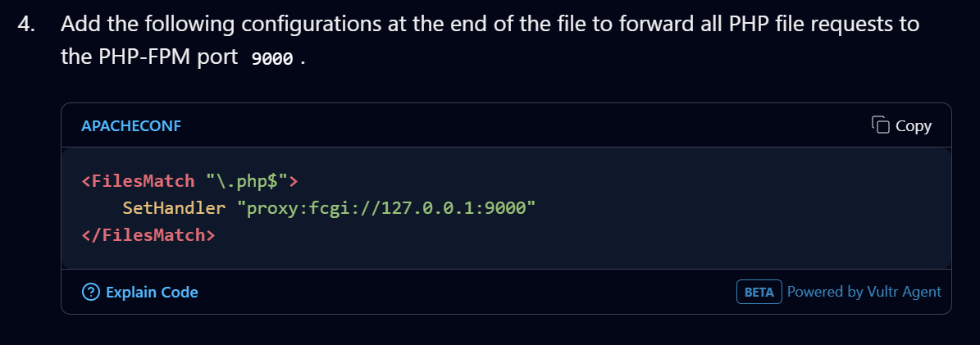980x345 pixels.
Task: Click the proxy:fcgi://127.0.0.1:9000 string
Action: coord(385,208)
